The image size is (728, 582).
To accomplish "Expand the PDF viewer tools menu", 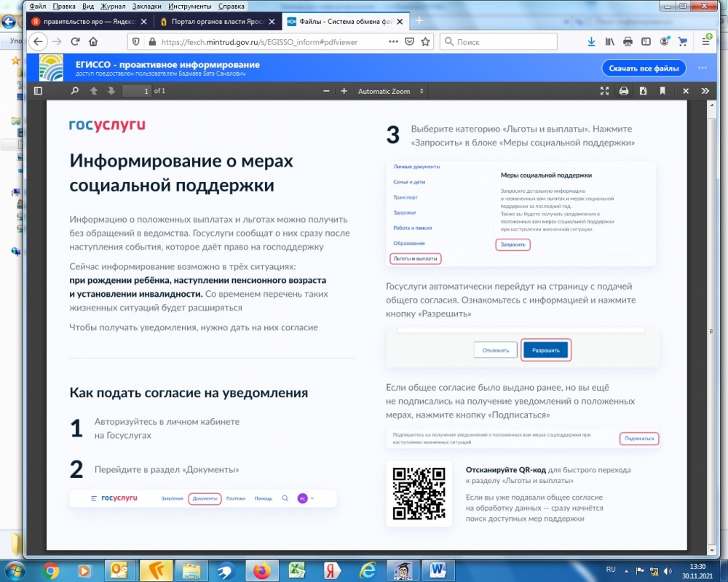I will pyautogui.click(x=705, y=91).
